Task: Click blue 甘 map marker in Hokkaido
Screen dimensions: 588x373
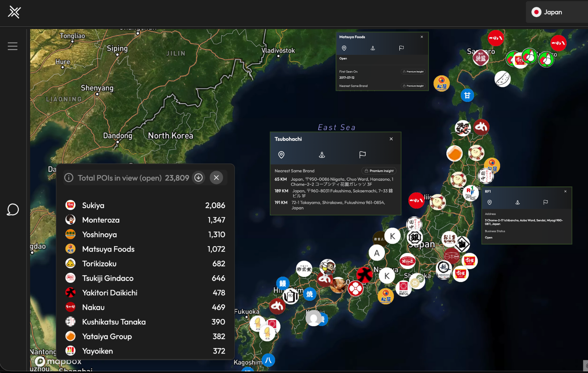Action: tap(467, 95)
